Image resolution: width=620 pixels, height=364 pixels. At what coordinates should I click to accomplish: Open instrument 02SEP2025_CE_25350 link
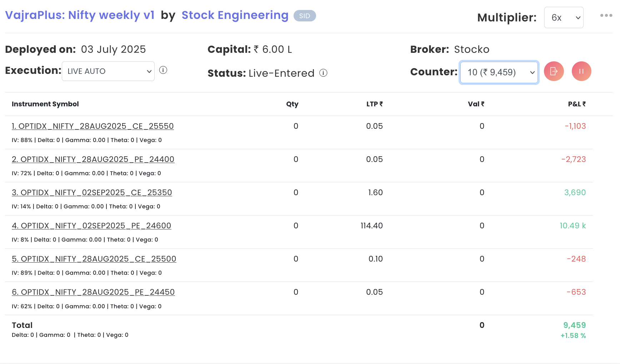(92, 193)
